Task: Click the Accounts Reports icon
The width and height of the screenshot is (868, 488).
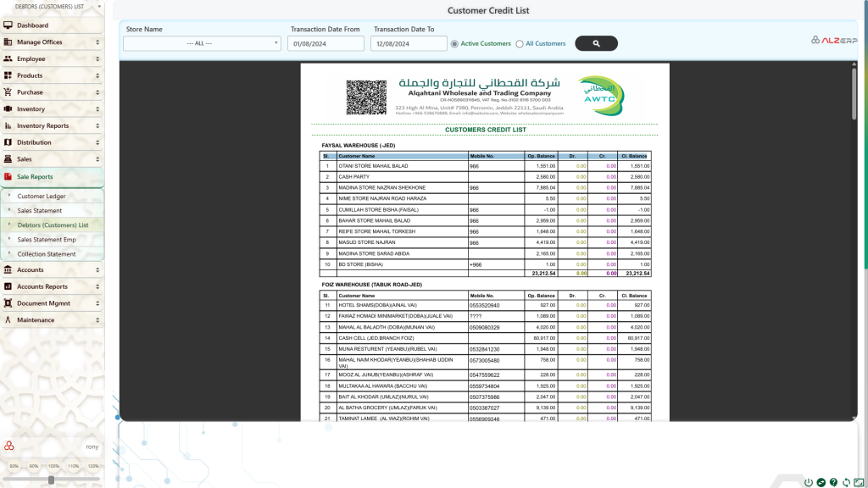Action: (x=8, y=286)
